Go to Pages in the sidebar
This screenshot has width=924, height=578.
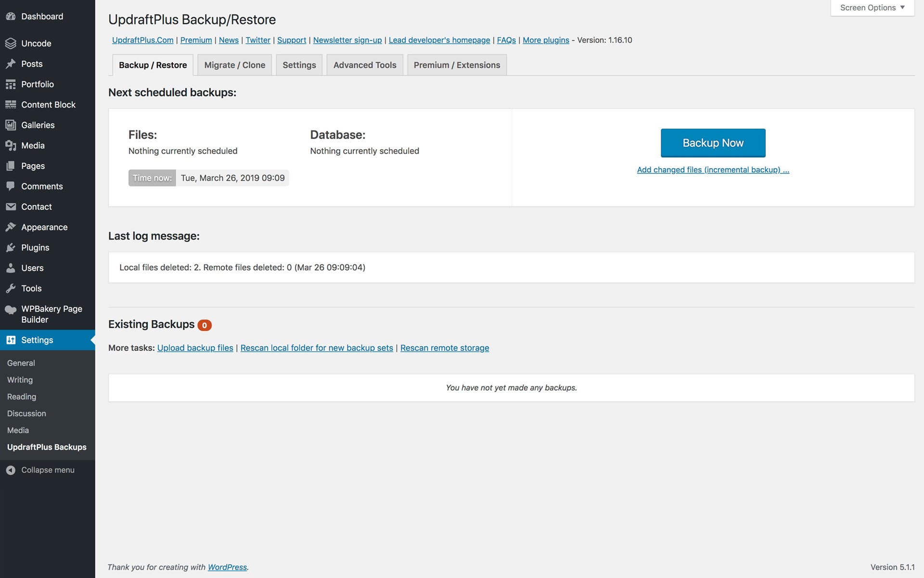[48, 166]
